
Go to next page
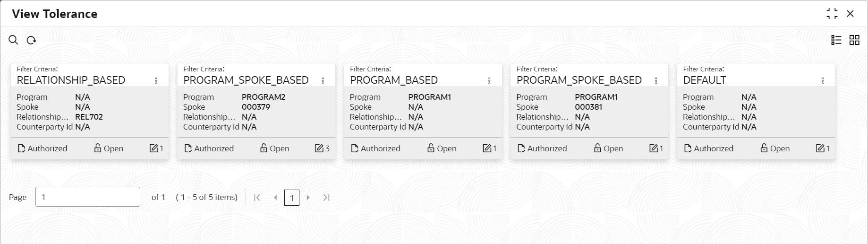coord(308,198)
